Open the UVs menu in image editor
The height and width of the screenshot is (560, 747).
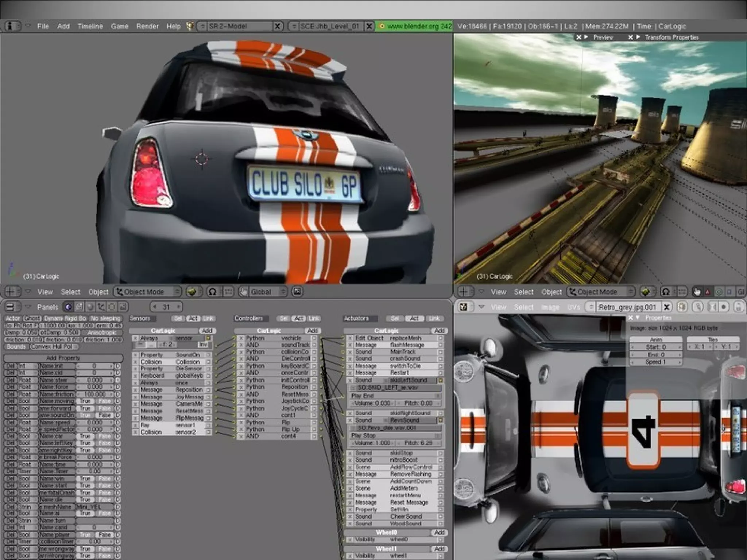click(573, 307)
